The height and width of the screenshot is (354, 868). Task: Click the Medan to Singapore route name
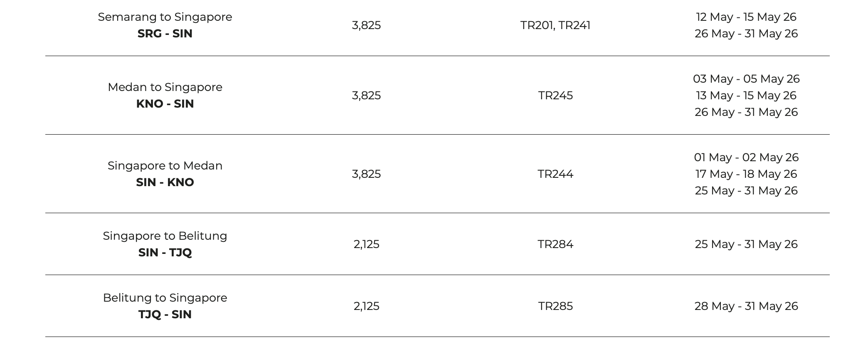(165, 87)
